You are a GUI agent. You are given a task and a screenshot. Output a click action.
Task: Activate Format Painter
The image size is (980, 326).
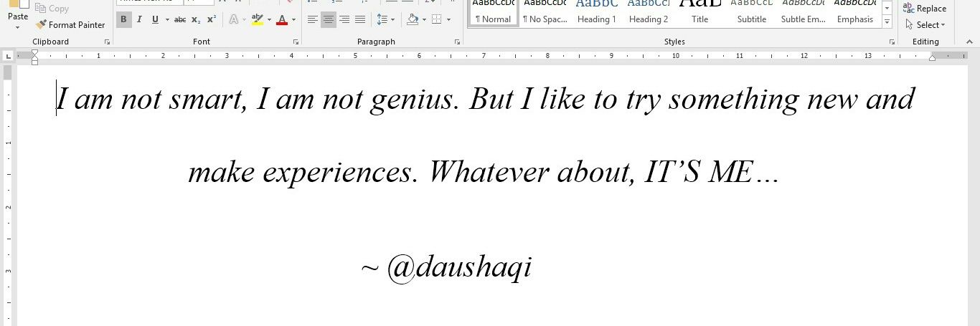click(70, 24)
